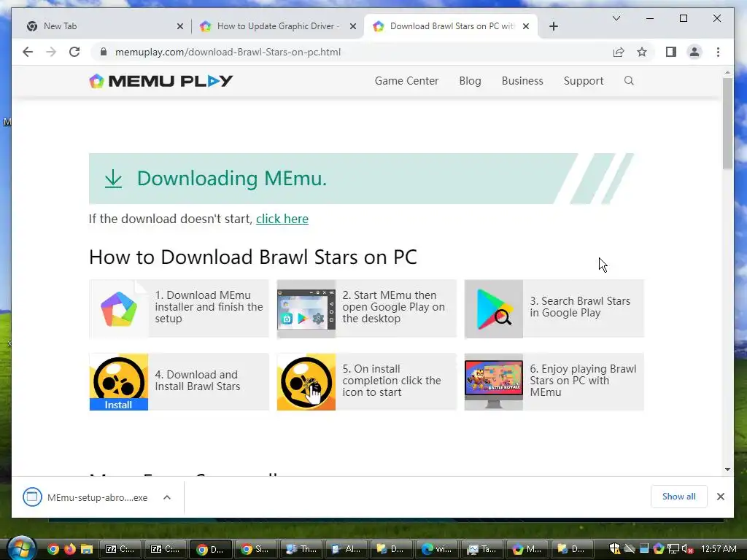Switch to How to Update Graphic Driver tab
Screen dimensions: 747x560
tap(278, 26)
